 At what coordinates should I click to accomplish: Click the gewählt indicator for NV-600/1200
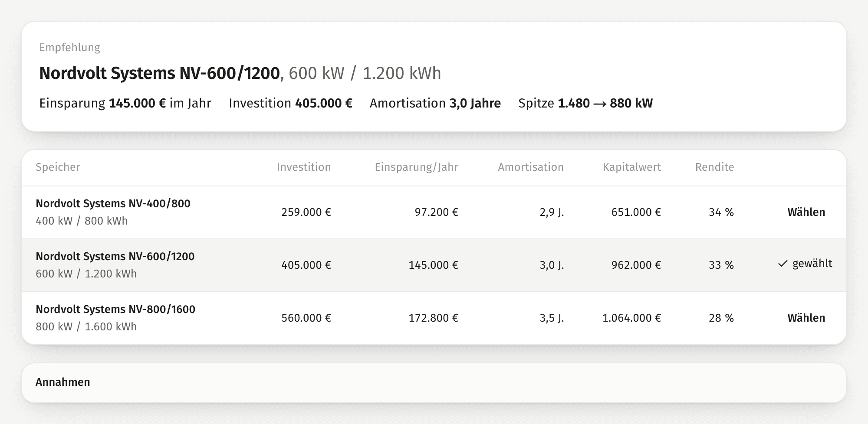click(x=805, y=264)
